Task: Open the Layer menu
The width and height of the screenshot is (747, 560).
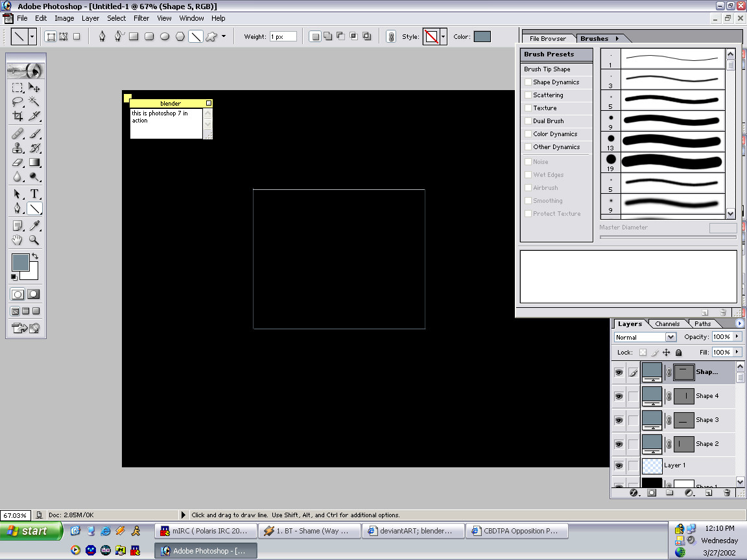Action: pos(90,18)
